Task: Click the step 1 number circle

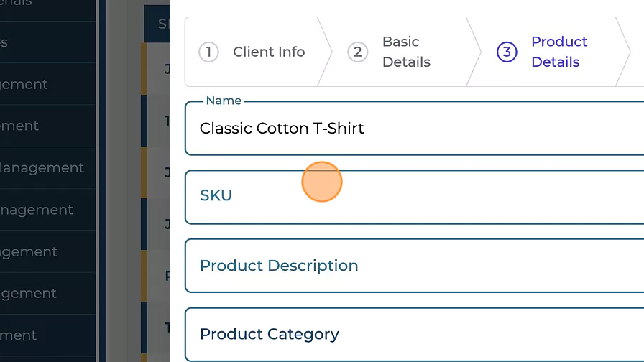Action: point(208,52)
